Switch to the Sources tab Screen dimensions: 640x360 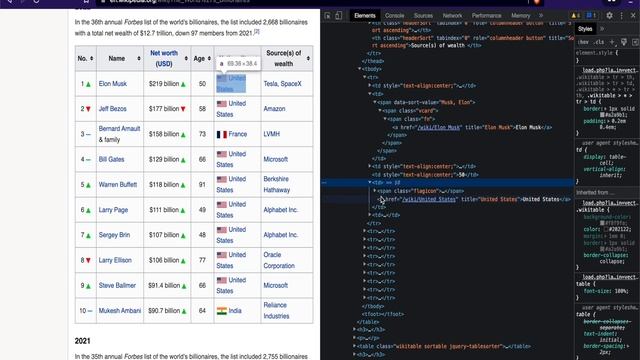click(423, 16)
